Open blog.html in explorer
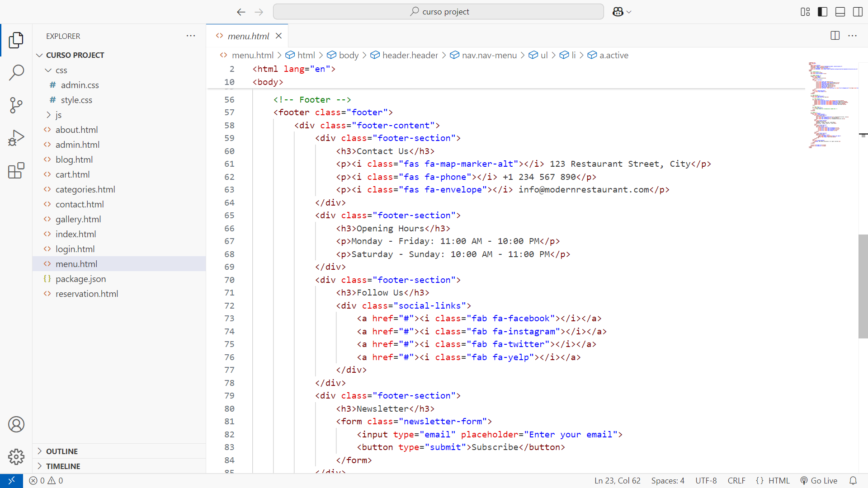 pos(119,160)
